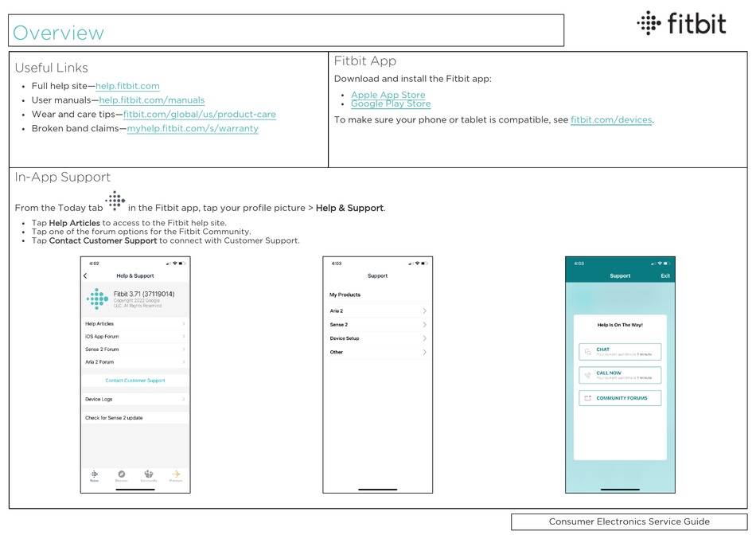Select the iOS App Forum list row
Image resolution: width=756 pixels, height=535 pixels.
(x=135, y=336)
